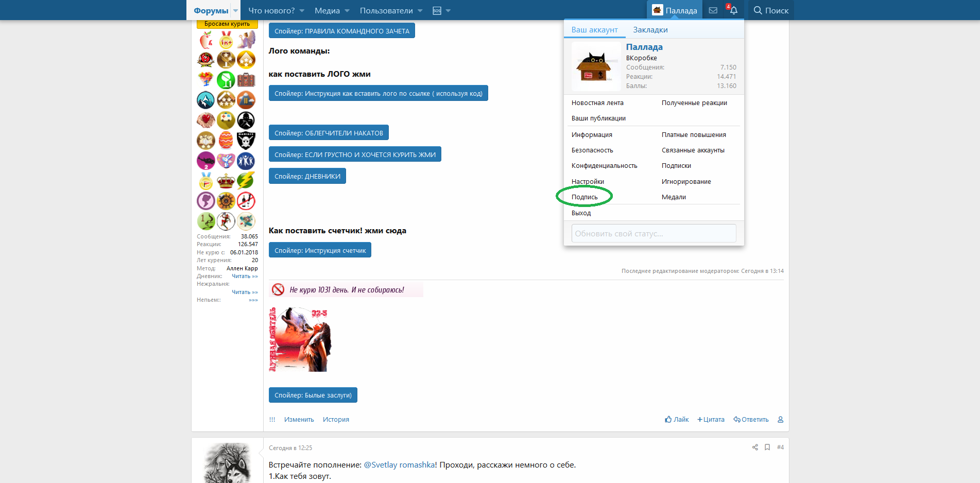Click the jester medal icon
This screenshot has height=483, width=980.
pyautogui.click(x=226, y=221)
